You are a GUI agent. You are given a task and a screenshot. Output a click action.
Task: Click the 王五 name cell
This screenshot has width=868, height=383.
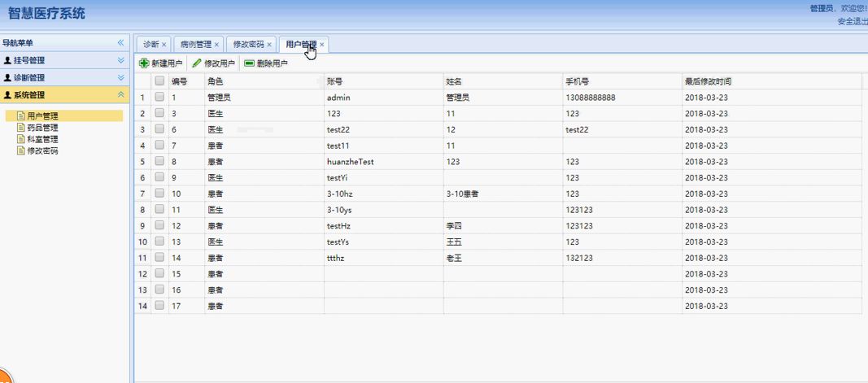coord(504,242)
